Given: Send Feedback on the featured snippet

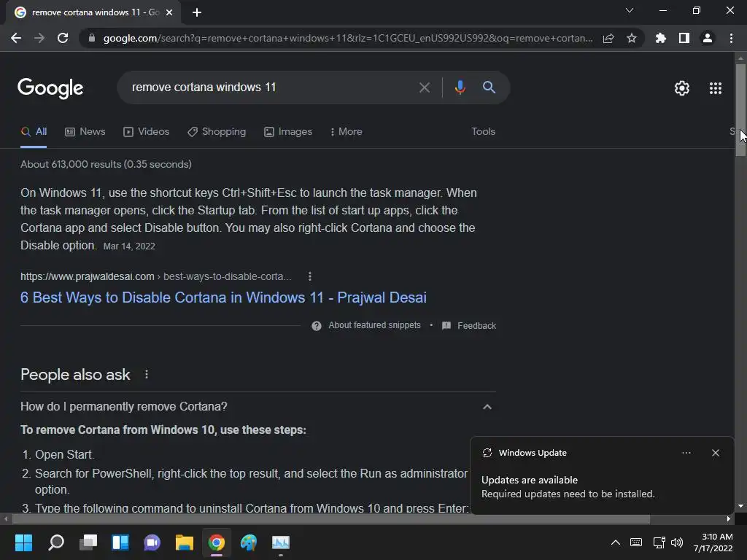Looking at the screenshot, I should (x=469, y=326).
